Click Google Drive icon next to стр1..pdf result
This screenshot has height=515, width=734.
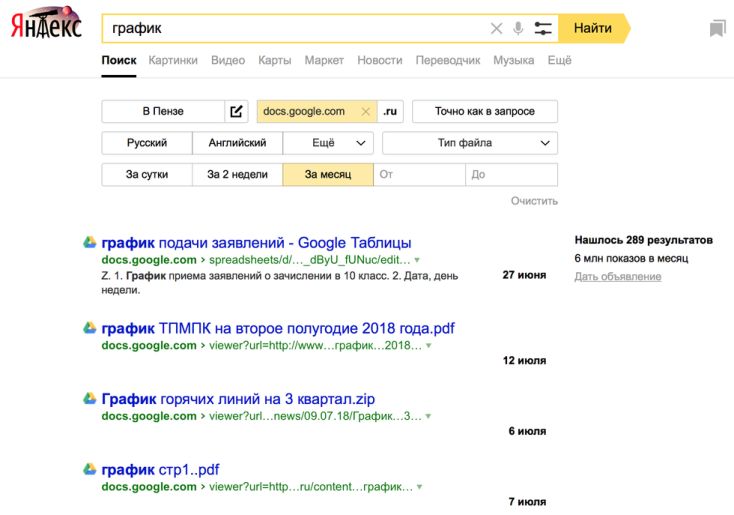(89, 469)
